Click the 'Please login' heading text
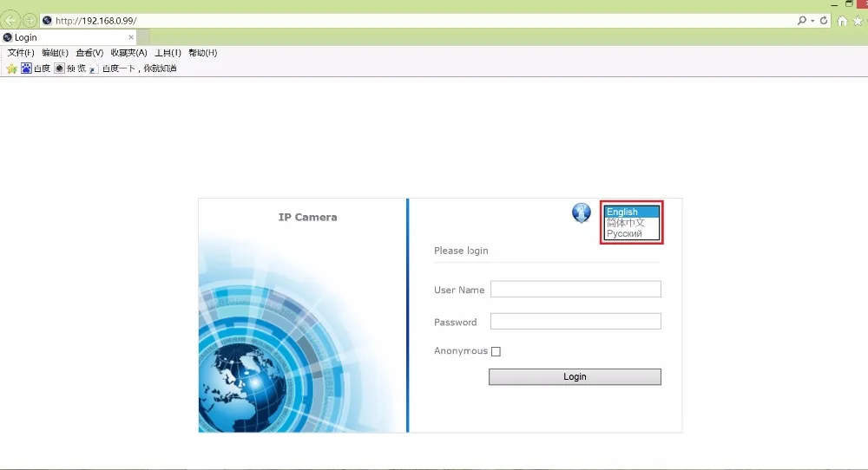The image size is (868, 470). pos(461,251)
